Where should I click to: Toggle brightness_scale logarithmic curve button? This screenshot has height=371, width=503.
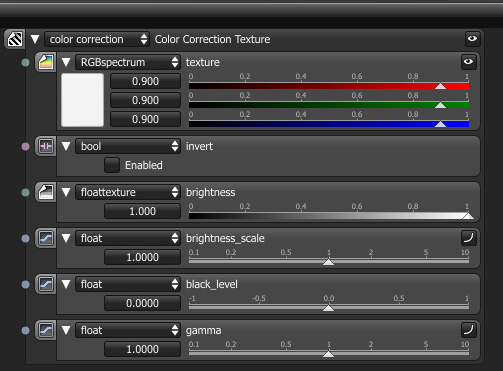pos(468,238)
